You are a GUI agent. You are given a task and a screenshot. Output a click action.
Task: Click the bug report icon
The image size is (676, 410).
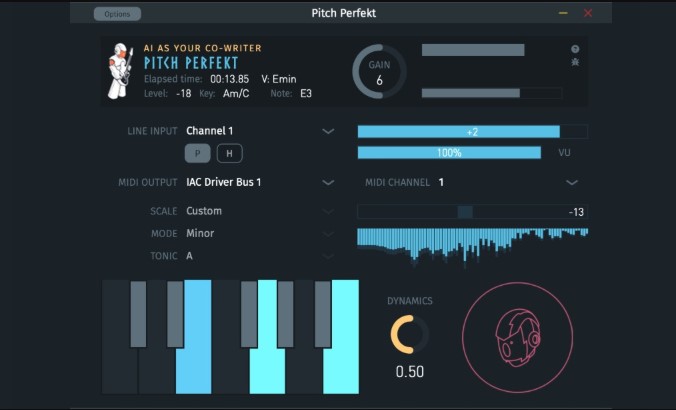tap(575, 62)
